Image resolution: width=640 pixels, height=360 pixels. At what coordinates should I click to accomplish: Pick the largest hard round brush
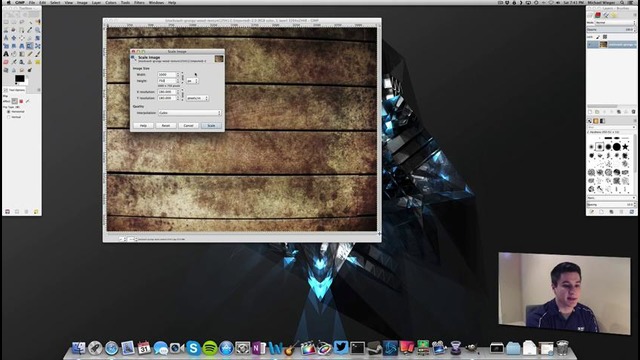coord(617,147)
